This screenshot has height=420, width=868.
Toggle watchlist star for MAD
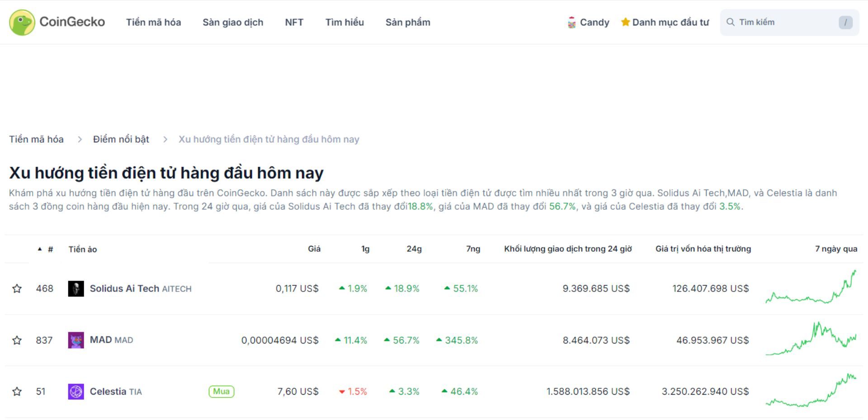coord(17,340)
